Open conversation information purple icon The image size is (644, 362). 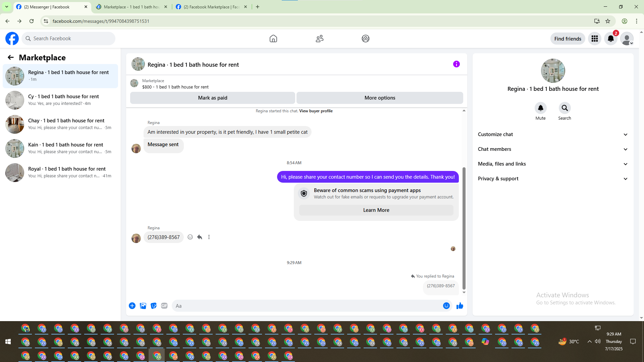pos(457,64)
